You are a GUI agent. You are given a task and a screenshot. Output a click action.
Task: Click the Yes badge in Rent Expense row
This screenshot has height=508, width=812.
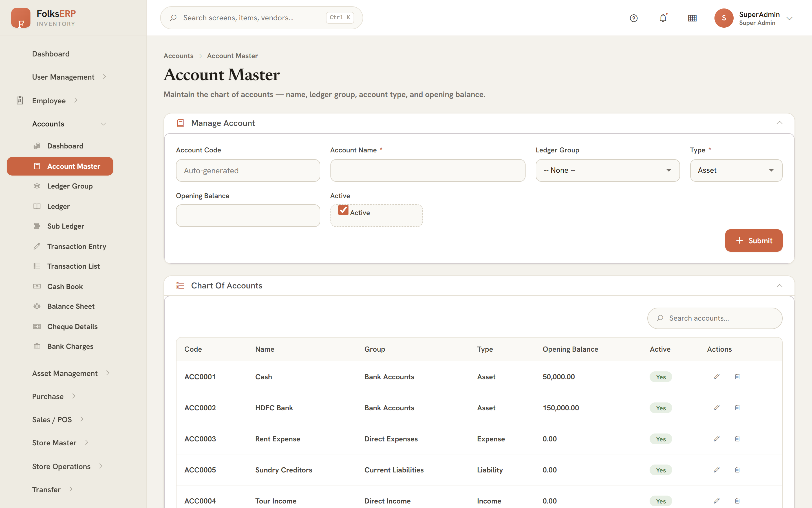tap(661, 439)
